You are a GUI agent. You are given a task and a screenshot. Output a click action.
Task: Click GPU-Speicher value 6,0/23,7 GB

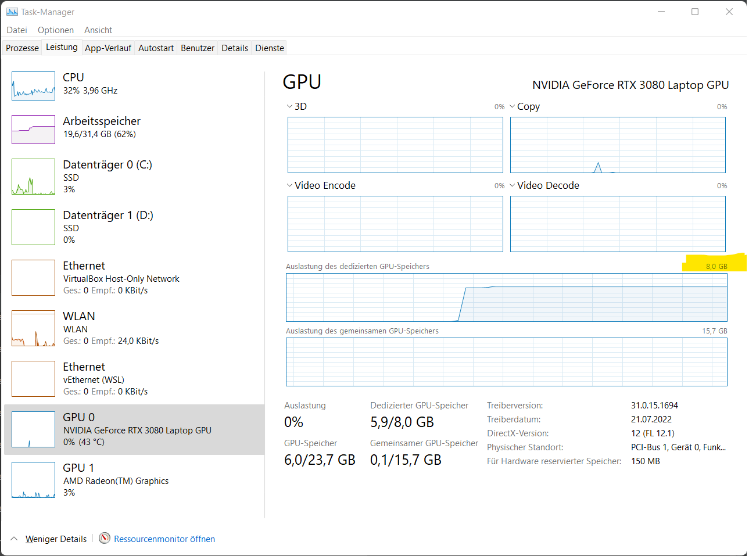point(320,460)
